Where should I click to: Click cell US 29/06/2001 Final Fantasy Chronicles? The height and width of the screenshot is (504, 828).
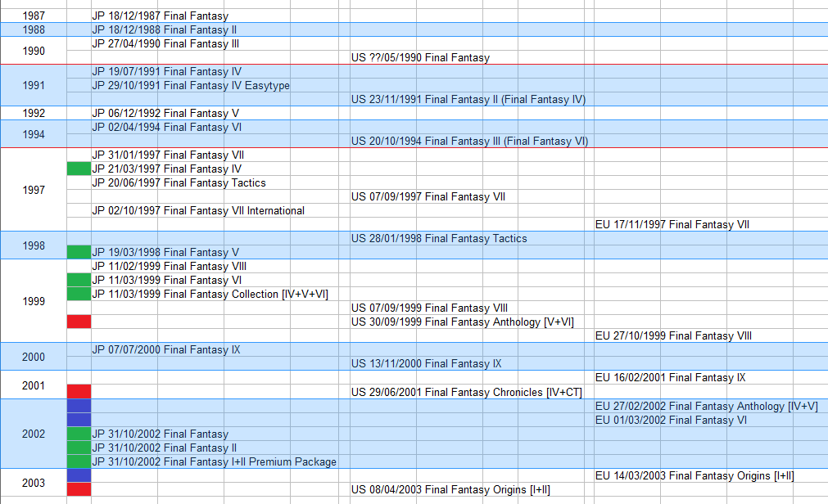click(x=466, y=392)
